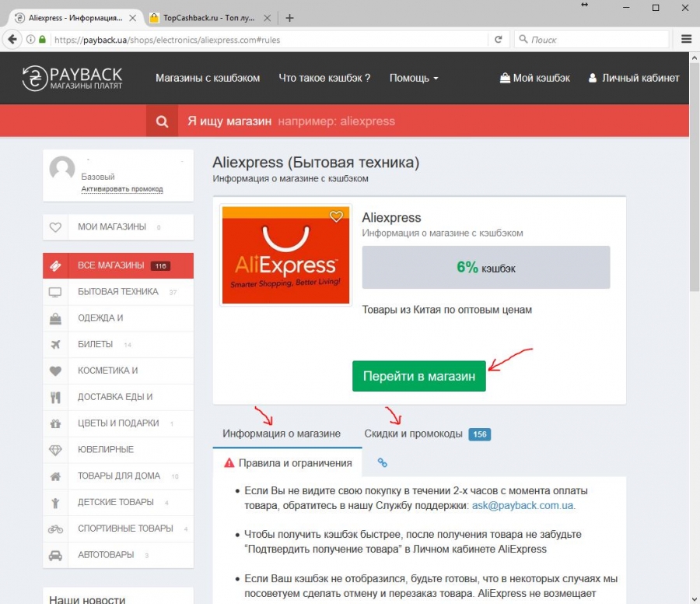Viewport: 700px width, 604px height.
Task: Click the fork and knife icon beside Доставка еды
Action: pyautogui.click(x=55, y=397)
